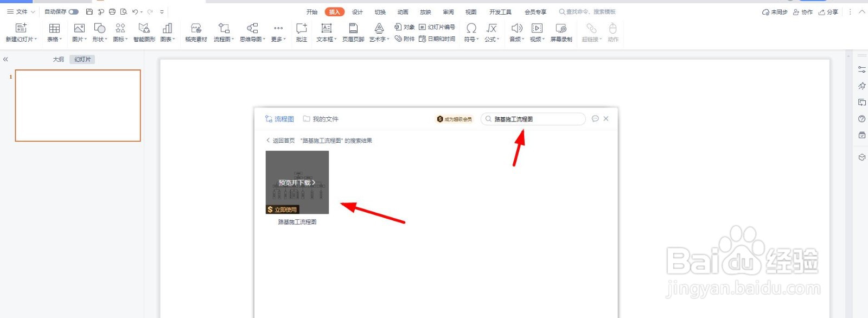Click 返回首页 back link
Image resolution: width=868 pixels, height=318 pixels.
pos(280,141)
